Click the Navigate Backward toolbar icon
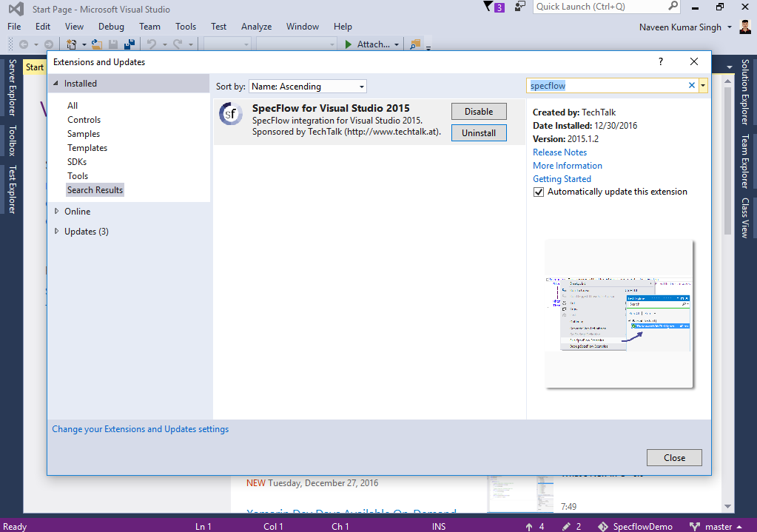Image resolution: width=757 pixels, height=532 pixels. [x=23, y=44]
